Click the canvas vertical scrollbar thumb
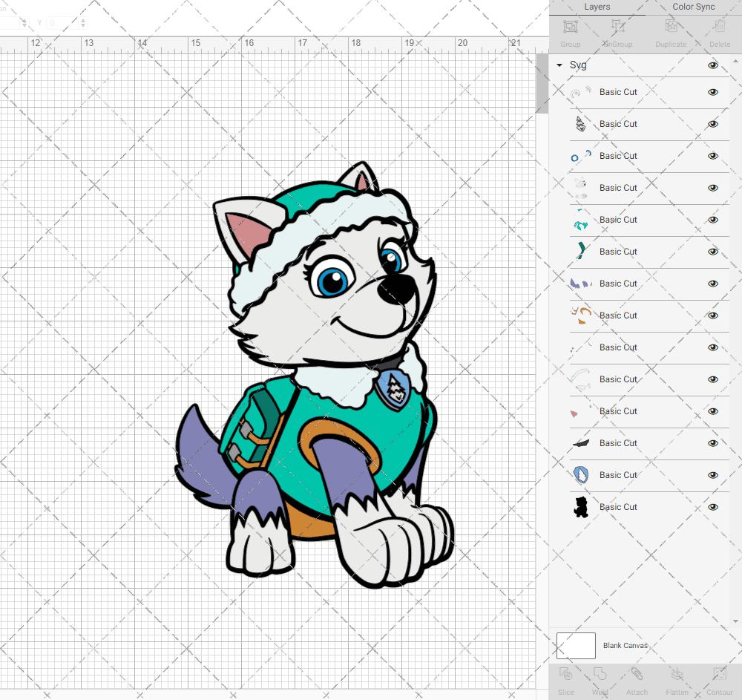Image resolution: width=742 pixels, height=700 pixels. coord(542,84)
